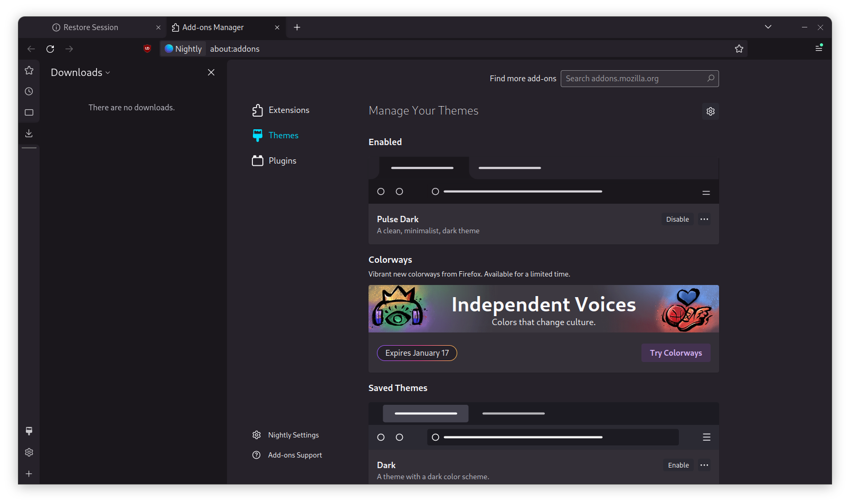Viewport: 850px width, 504px height.
Task: Open more options for Pulse Dark theme
Action: 704,219
